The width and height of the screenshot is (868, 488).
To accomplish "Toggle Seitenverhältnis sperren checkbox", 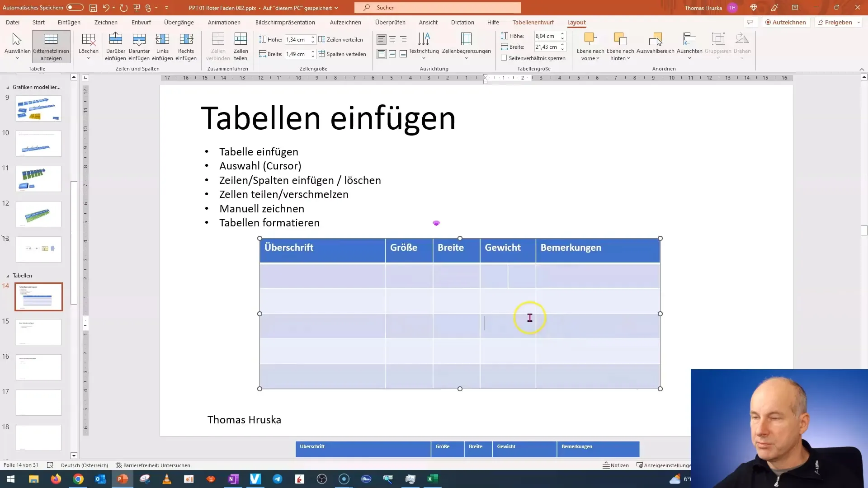I will [x=503, y=58].
